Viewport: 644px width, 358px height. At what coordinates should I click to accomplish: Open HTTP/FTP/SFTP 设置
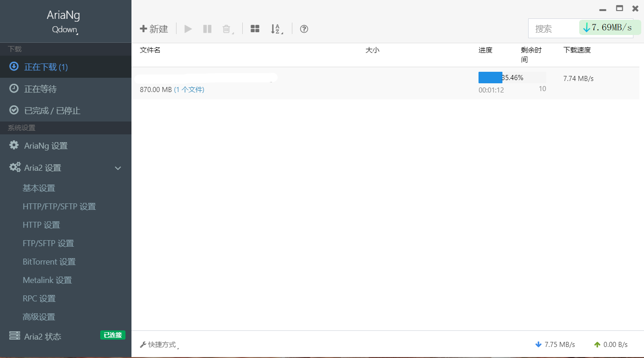pos(59,207)
